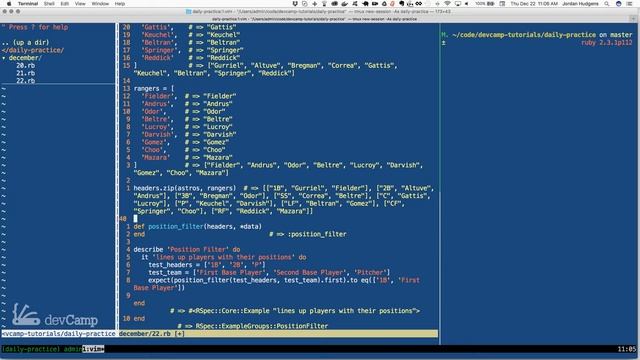
Task: Click the '1:vim' tmux window label
Action: coord(93,349)
